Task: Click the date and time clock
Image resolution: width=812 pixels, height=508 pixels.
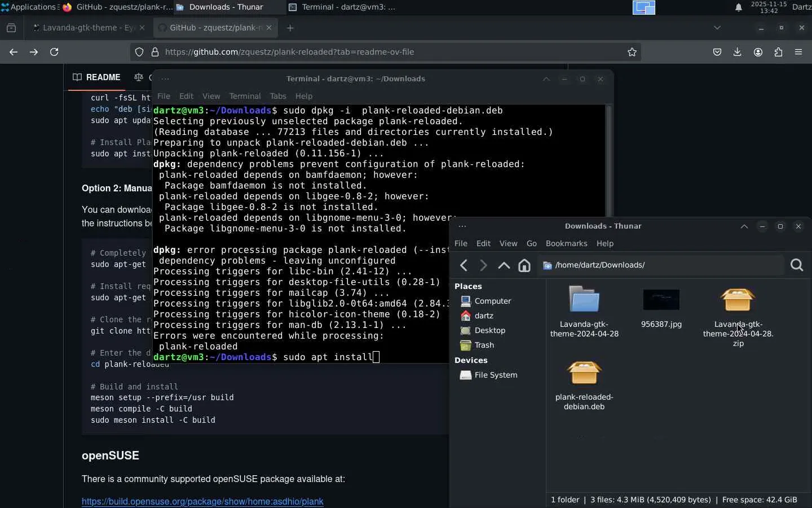Action: point(769,7)
